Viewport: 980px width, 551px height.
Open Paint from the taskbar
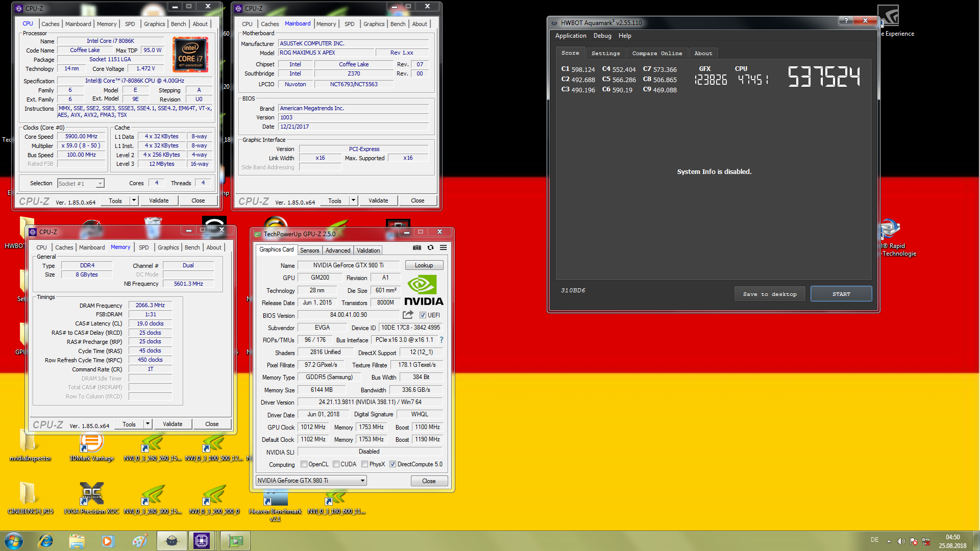(x=139, y=541)
